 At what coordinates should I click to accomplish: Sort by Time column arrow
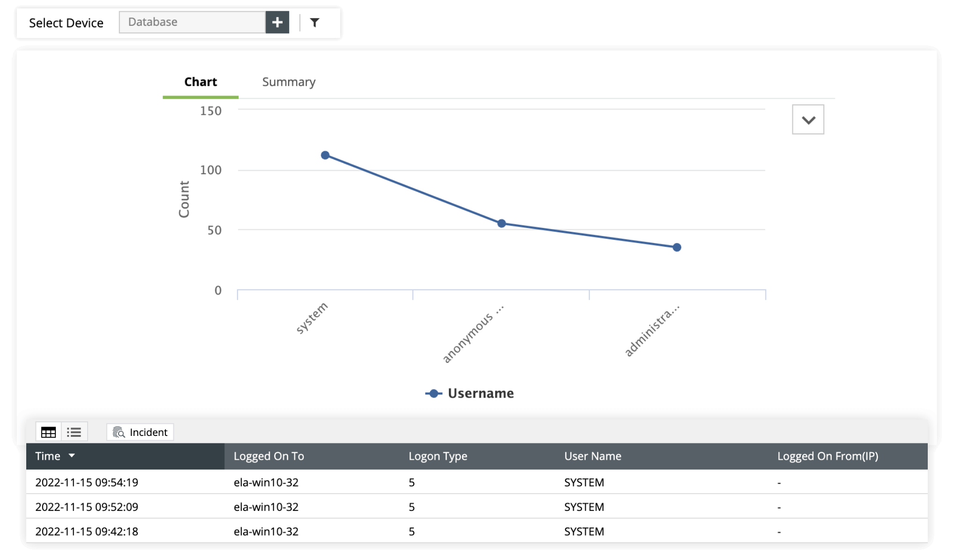click(72, 456)
